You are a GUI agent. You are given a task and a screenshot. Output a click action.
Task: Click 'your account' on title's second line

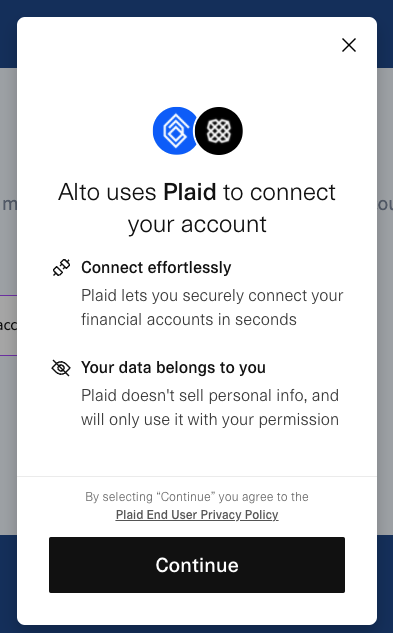(x=197, y=224)
